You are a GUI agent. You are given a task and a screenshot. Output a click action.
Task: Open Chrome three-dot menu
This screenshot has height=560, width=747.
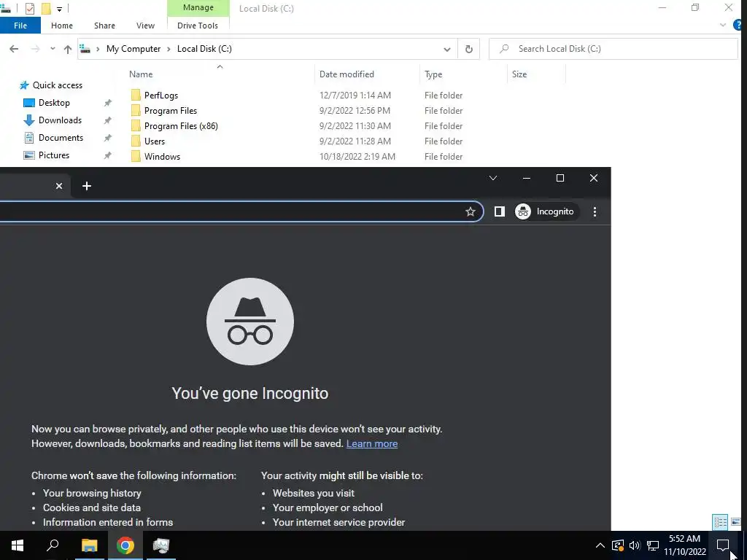595,211
